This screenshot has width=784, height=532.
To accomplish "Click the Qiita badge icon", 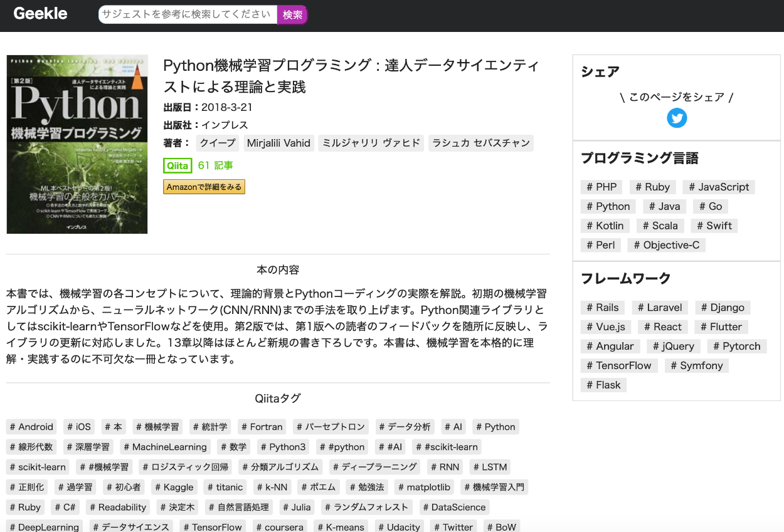I will [177, 165].
